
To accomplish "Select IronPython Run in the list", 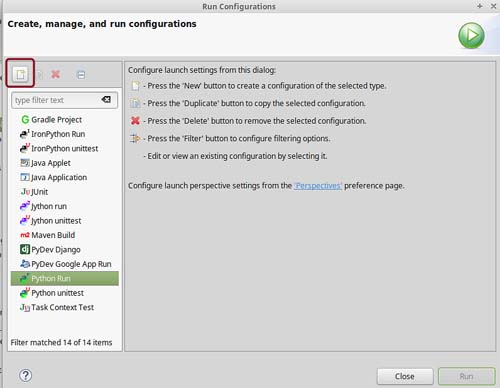I will (64, 134).
